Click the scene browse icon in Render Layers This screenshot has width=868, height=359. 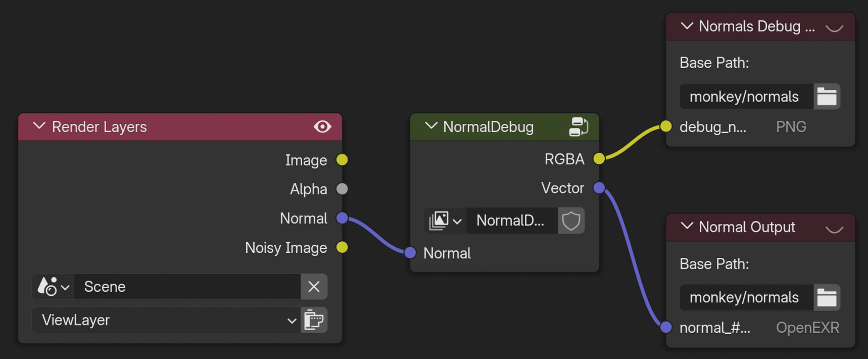[53, 287]
